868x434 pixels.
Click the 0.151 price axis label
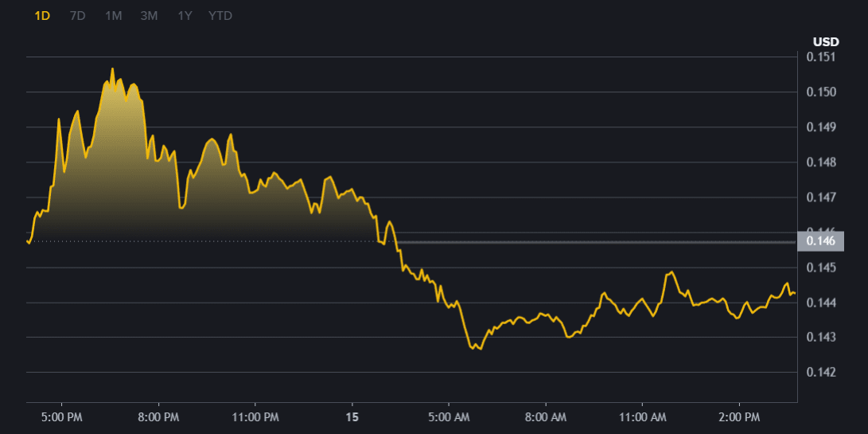click(x=819, y=57)
